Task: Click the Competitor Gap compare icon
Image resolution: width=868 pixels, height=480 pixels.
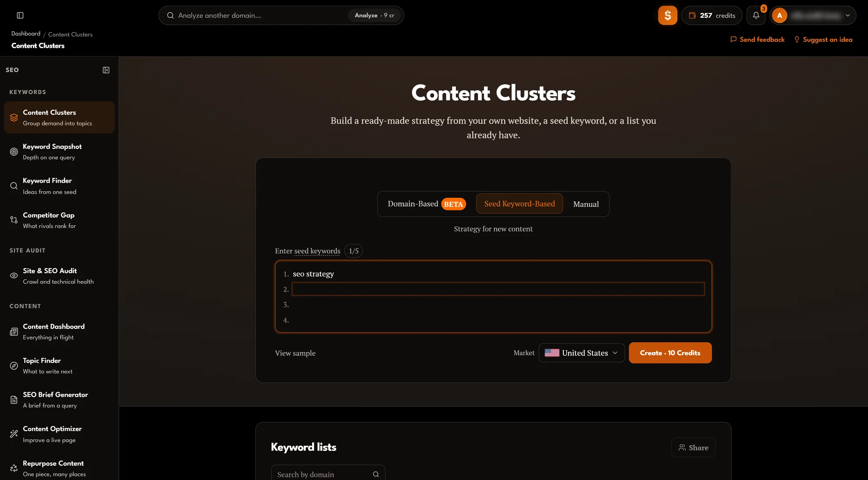Action: [x=14, y=220]
